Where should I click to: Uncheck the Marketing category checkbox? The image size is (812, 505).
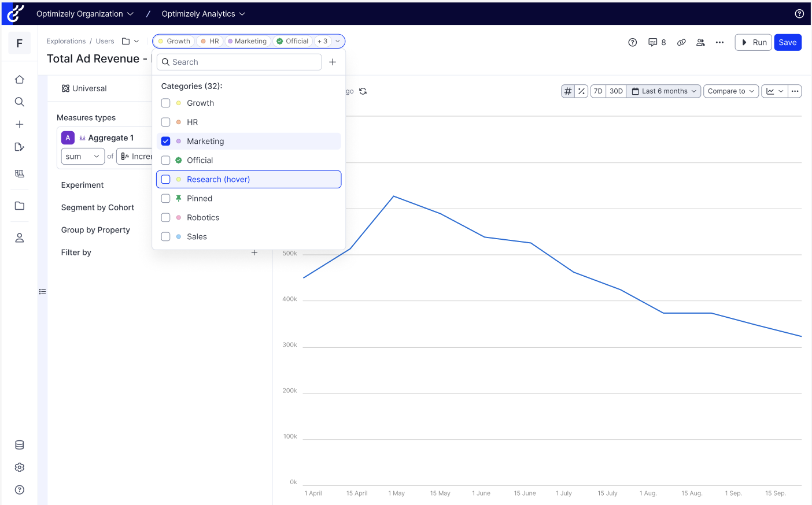tap(166, 141)
